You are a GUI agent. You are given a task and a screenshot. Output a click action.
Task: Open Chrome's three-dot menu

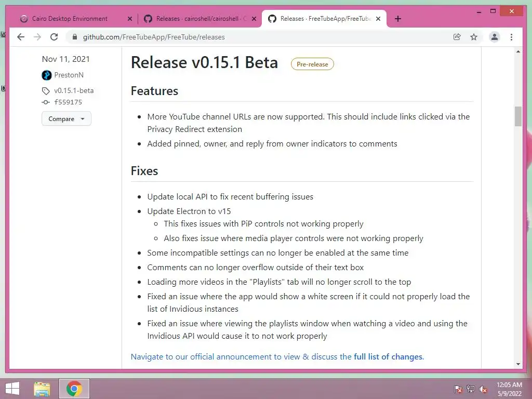point(511,37)
